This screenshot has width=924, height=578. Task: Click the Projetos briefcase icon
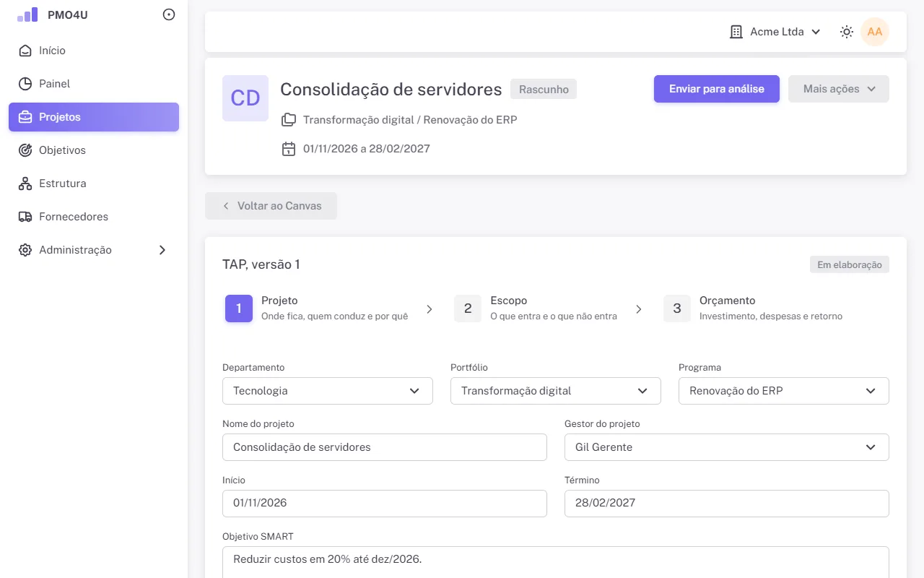[x=25, y=117]
